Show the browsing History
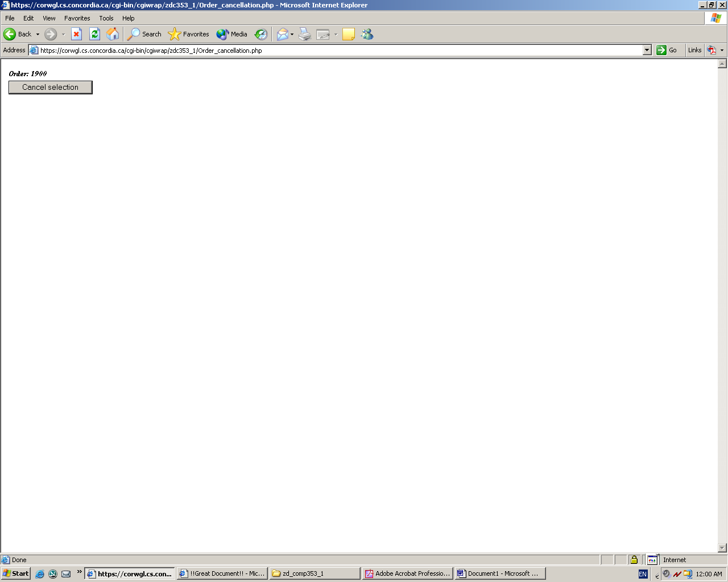728x582 pixels. tap(260, 34)
